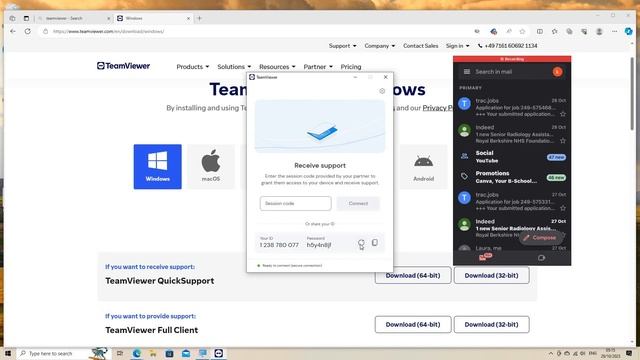Image resolution: width=640 pixels, height=360 pixels.
Task: Call the +49 7161 60692 1134 number
Action: coord(507,46)
